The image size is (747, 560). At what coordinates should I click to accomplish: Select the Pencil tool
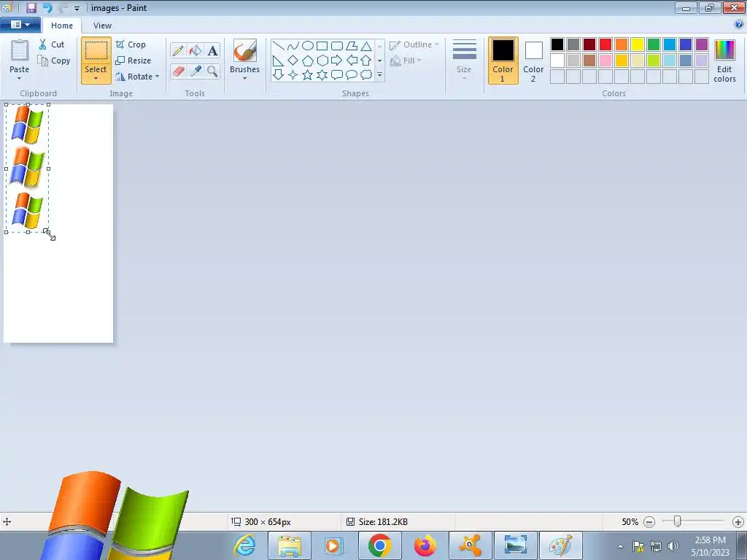178,50
